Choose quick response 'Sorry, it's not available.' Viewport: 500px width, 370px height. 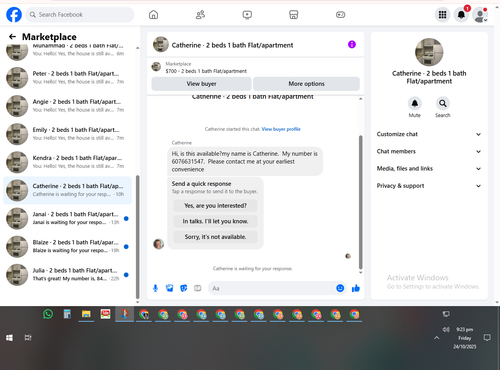[215, 237]
